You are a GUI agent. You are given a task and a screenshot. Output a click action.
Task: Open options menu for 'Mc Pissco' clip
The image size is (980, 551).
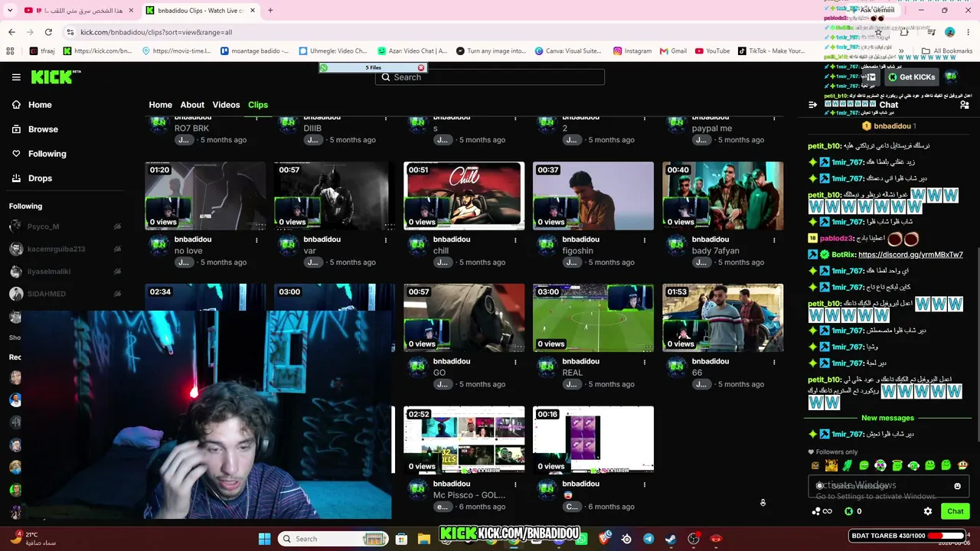coord(515,484)
